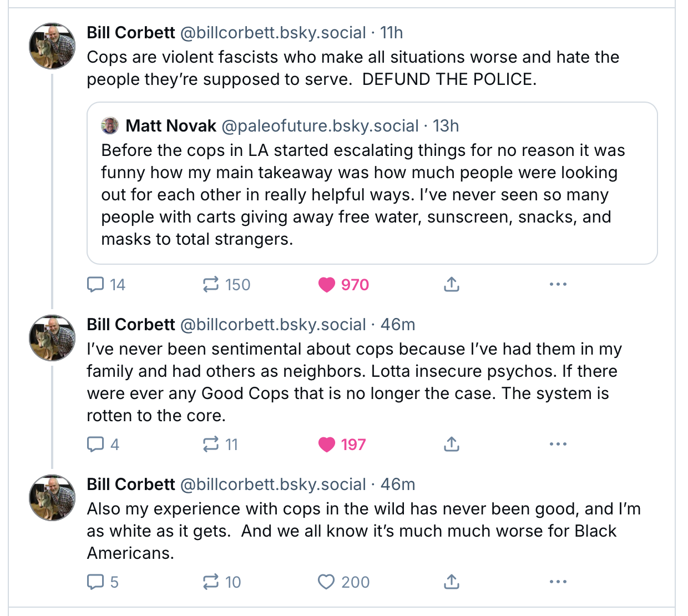Reply to the post with 5 replies

tap(103, 582)
